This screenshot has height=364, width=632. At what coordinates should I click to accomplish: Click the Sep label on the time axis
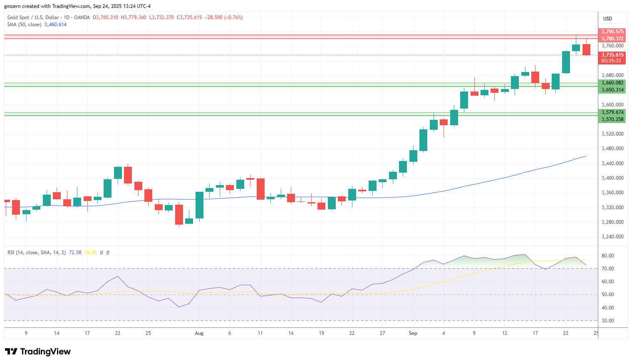[x=413, y=333]
